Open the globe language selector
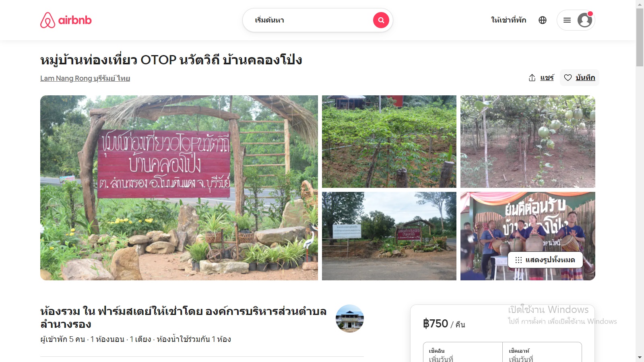Screen dimensions: 644x362 click(x=543, y=20)
